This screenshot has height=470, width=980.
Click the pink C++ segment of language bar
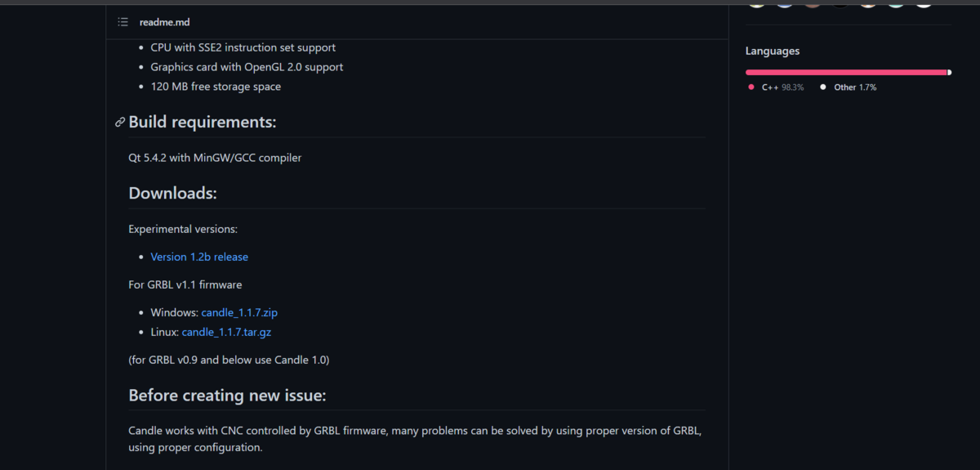click(x=846, y=73)
